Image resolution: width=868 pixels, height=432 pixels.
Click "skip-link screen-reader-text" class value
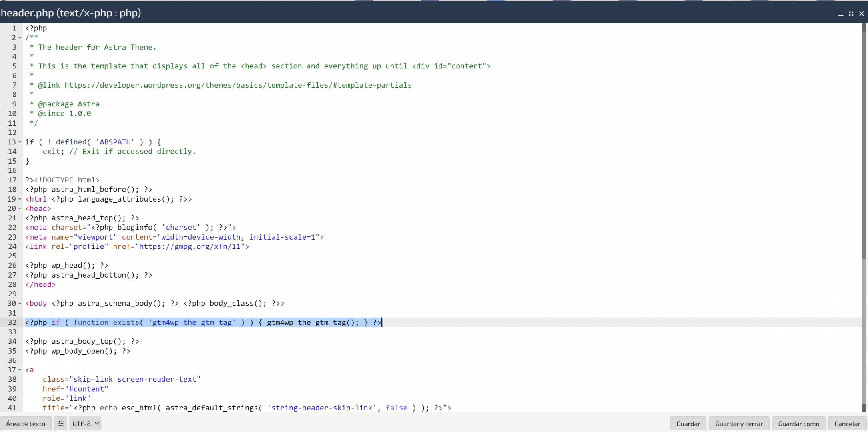135,379
